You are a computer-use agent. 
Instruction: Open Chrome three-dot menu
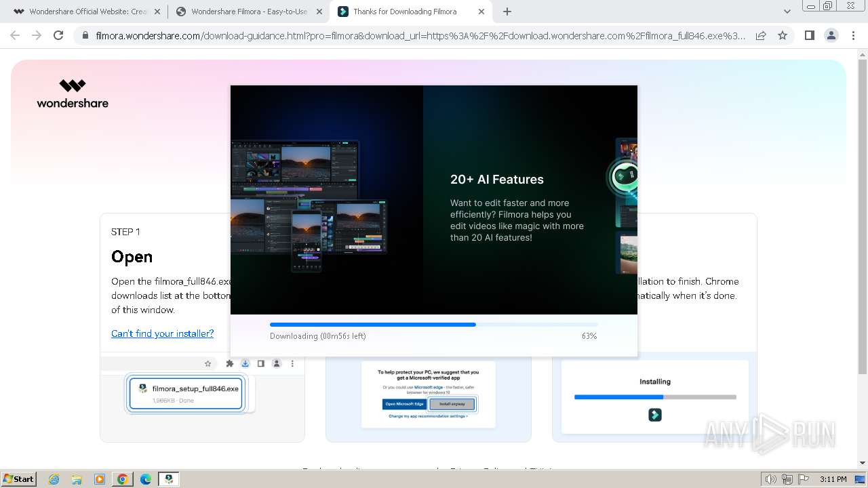tap(853, 35)
